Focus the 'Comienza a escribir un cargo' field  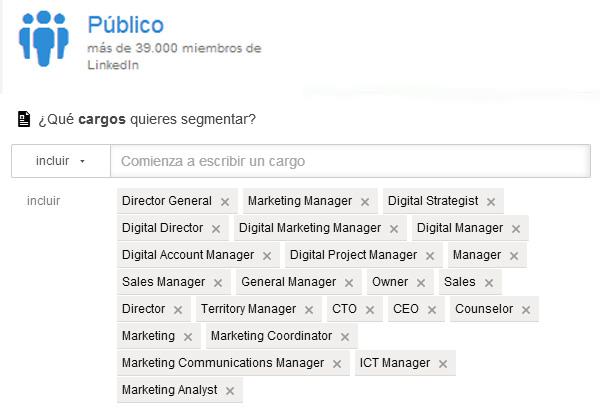coord(350,161)
